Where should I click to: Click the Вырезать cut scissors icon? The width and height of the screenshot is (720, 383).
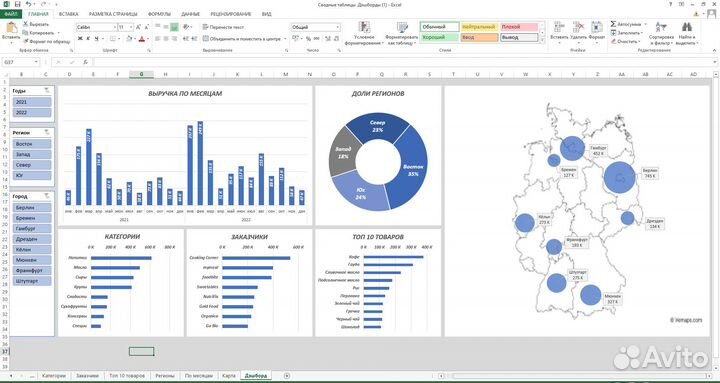tap(26, 24)
